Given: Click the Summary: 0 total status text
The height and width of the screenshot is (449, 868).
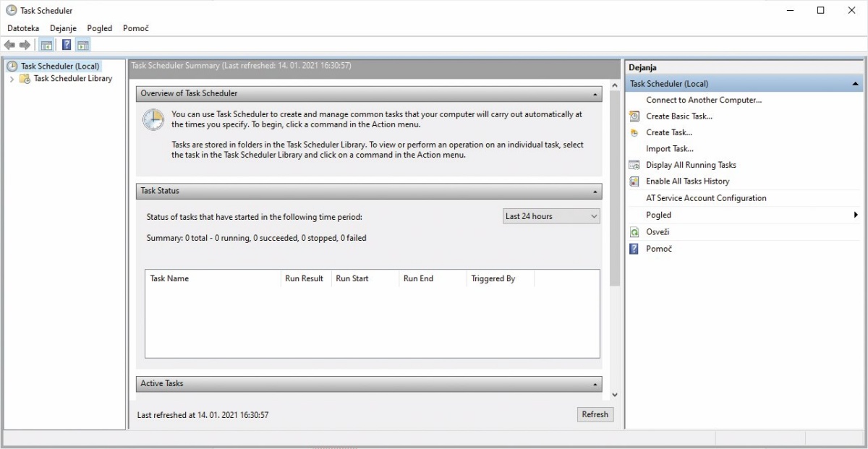Looking at the screenshot, I should coord(256,238).
